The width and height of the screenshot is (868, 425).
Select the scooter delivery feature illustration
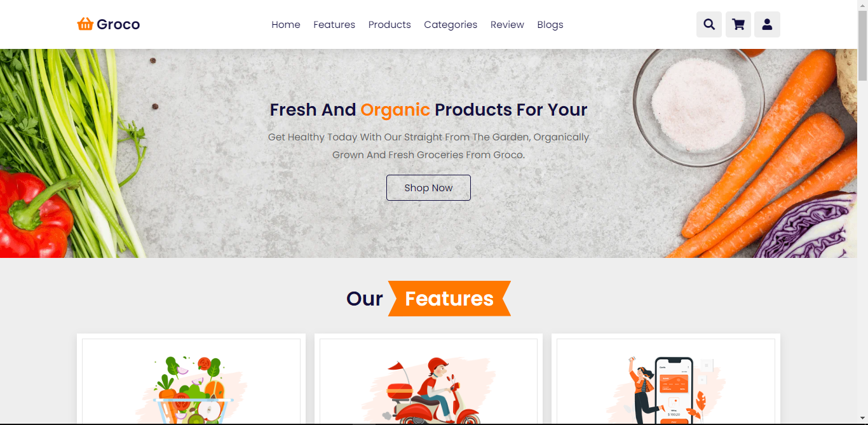[429, 390]
